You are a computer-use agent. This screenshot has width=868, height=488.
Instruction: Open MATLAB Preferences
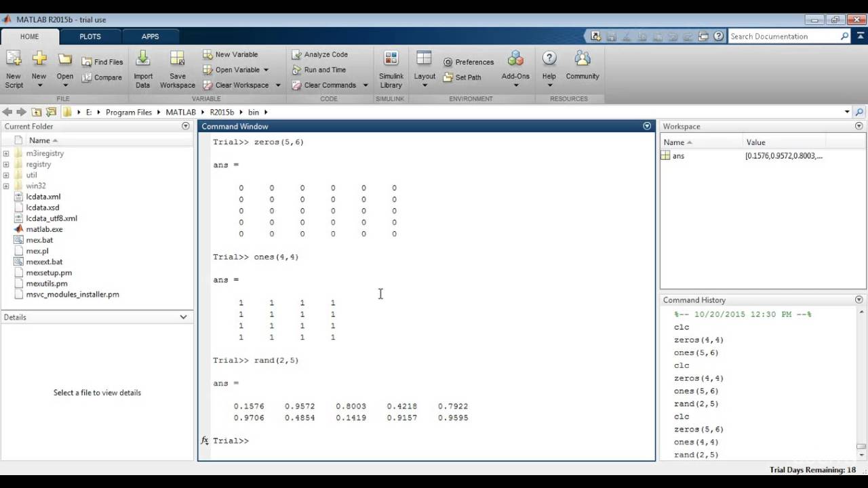point(469,62)
